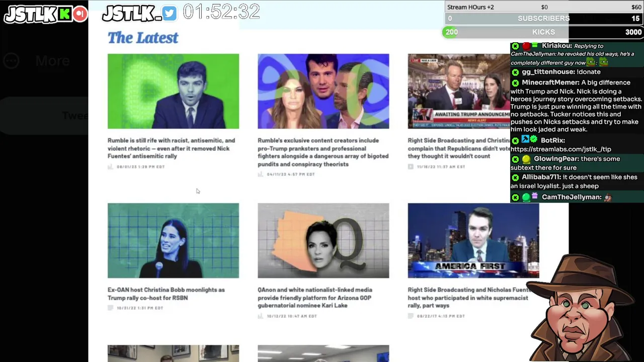Click the $60 stream hours goal amount
644x362 pixels.
[636, 7]
